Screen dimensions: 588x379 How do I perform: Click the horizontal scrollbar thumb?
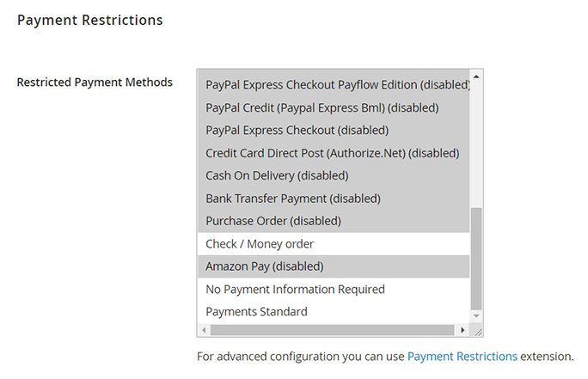[332, 330]
